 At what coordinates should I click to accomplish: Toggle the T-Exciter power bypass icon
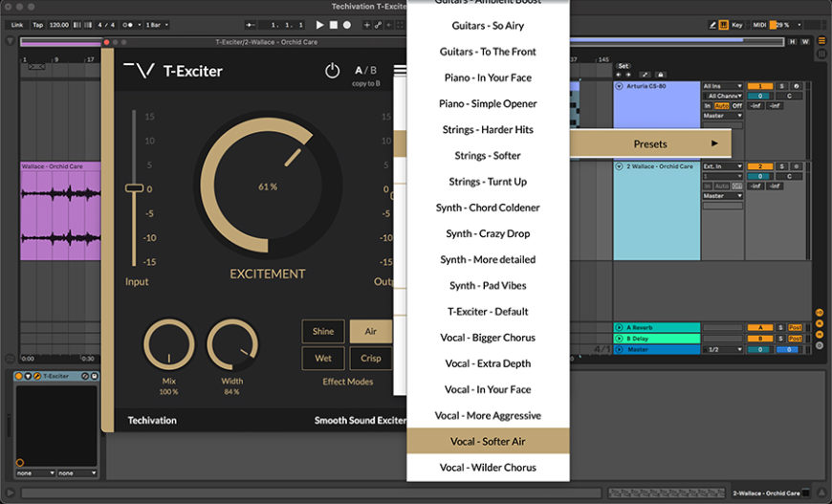[x=332, y=71]
